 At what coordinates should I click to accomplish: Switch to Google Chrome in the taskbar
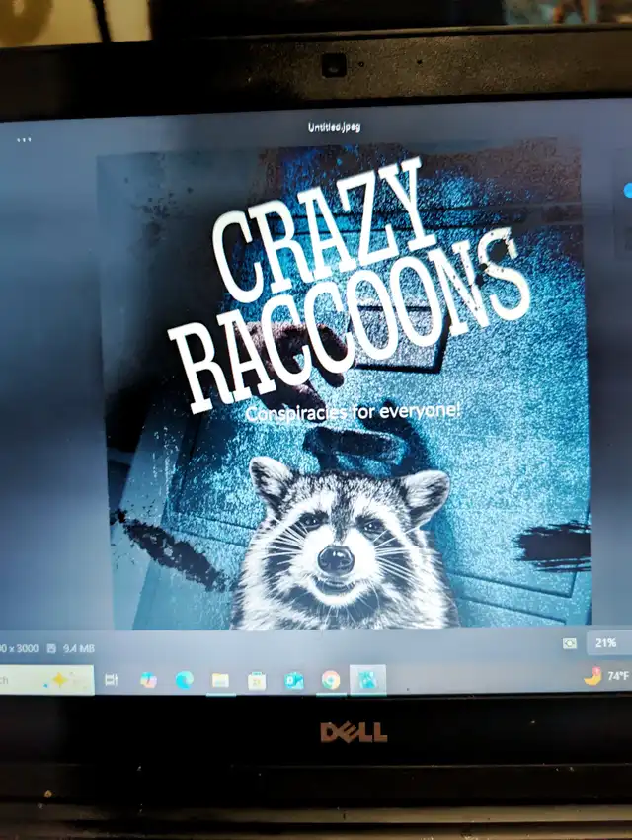pyautogui.click(x=330, y=680)
